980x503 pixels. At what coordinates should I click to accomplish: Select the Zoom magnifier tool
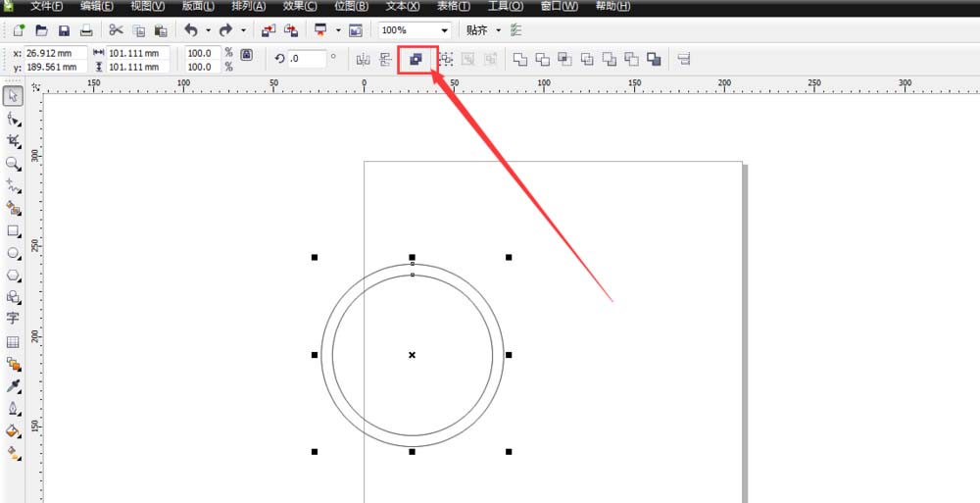[x=14, y=164]
